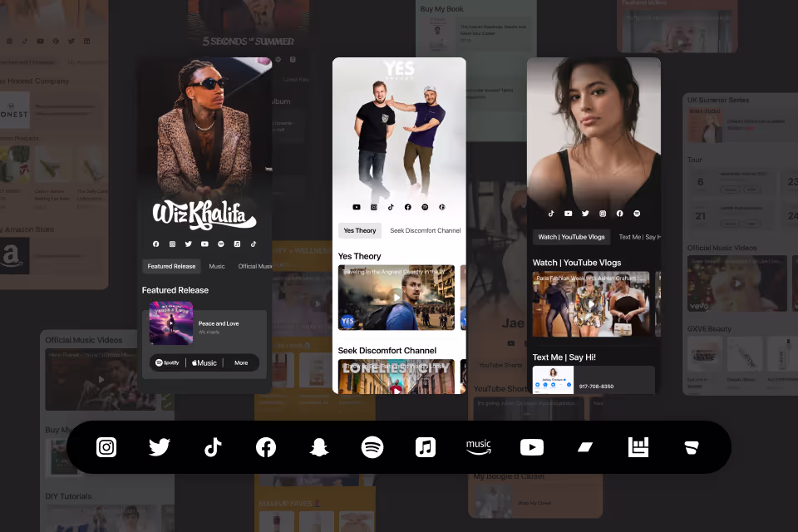Open Instagram link on Wiz Khalifa card

(x=173, y=244)
